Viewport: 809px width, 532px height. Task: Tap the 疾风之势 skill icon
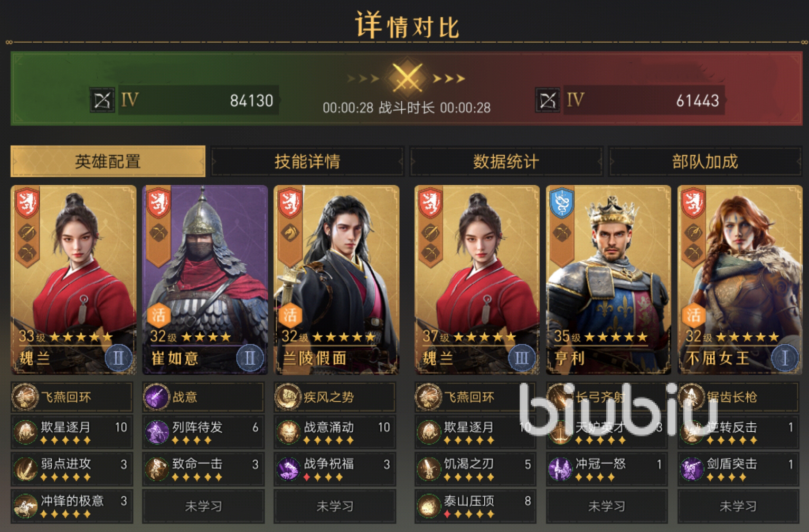288,397
